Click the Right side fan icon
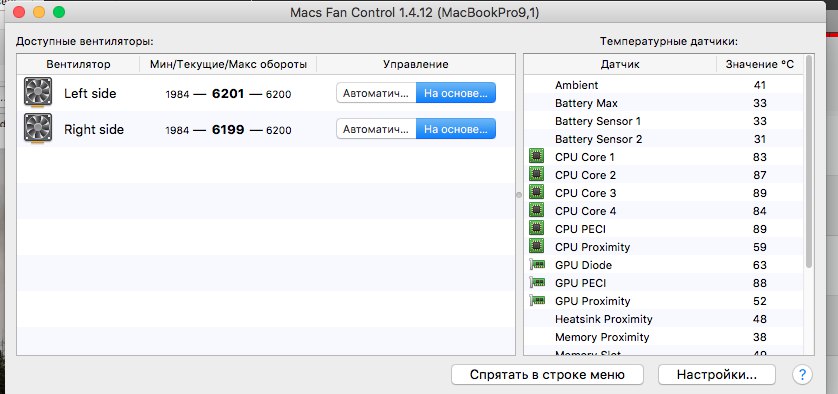838x394 pixels. pyautogui.click(x=38, y=128)
